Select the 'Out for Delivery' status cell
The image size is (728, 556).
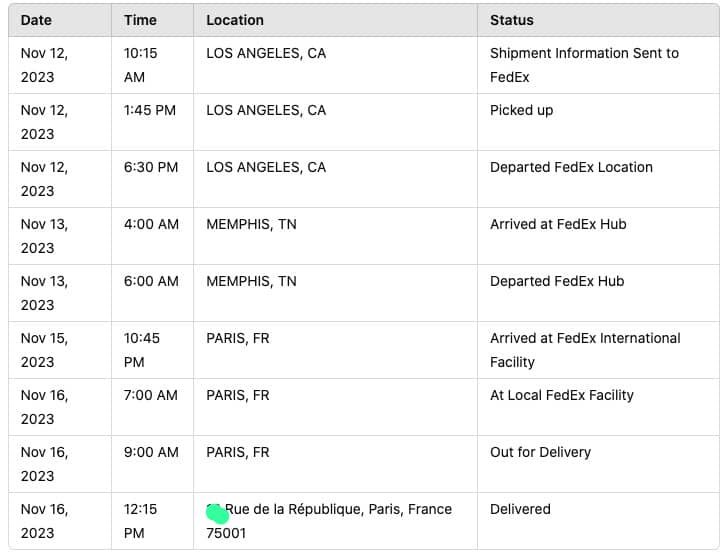coord(540,452)
